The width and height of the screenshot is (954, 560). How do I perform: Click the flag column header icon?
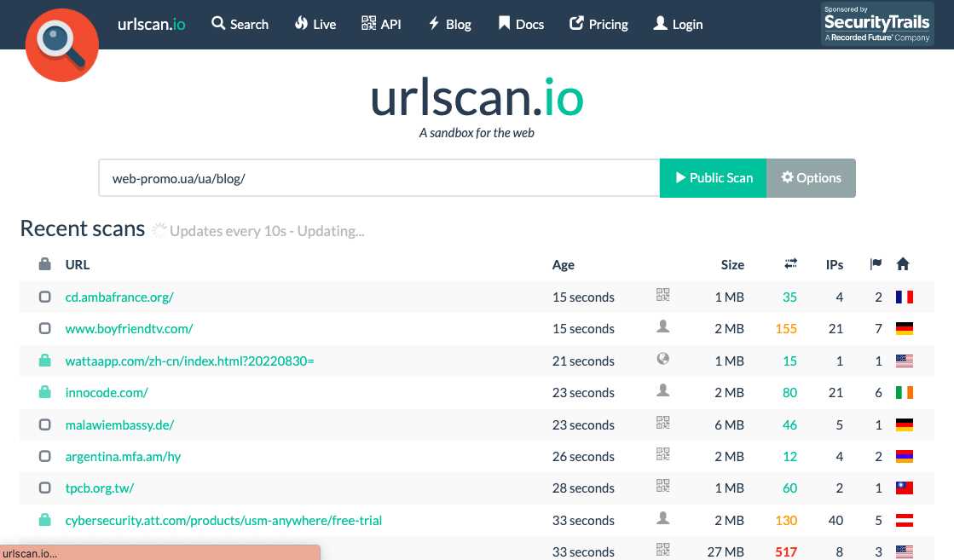pos(876,264)
